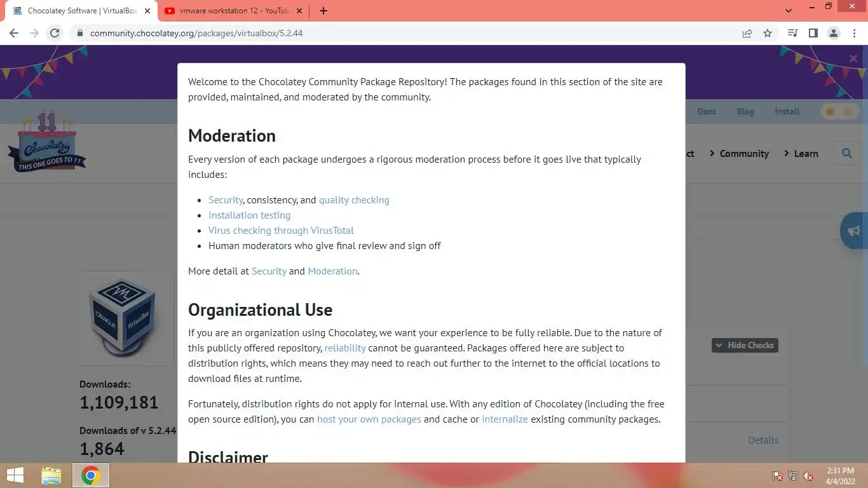Click the 1,109,181 downloads count

coord(119,402)
